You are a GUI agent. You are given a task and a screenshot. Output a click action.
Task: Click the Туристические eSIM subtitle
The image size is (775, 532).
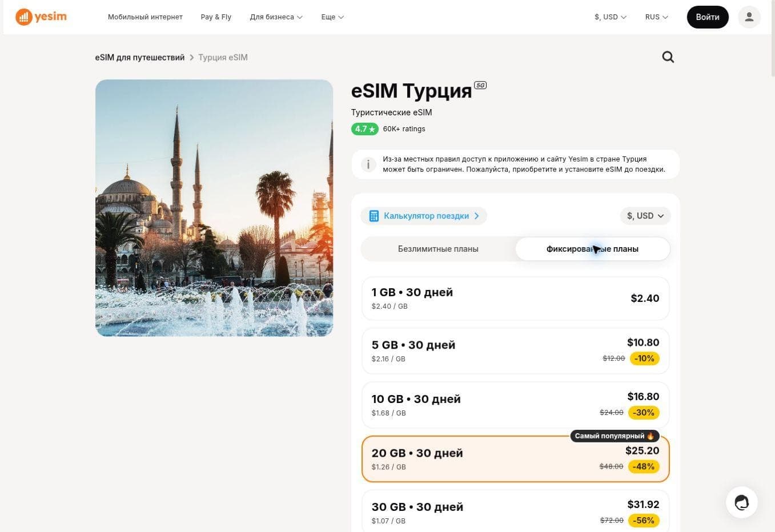391,112
